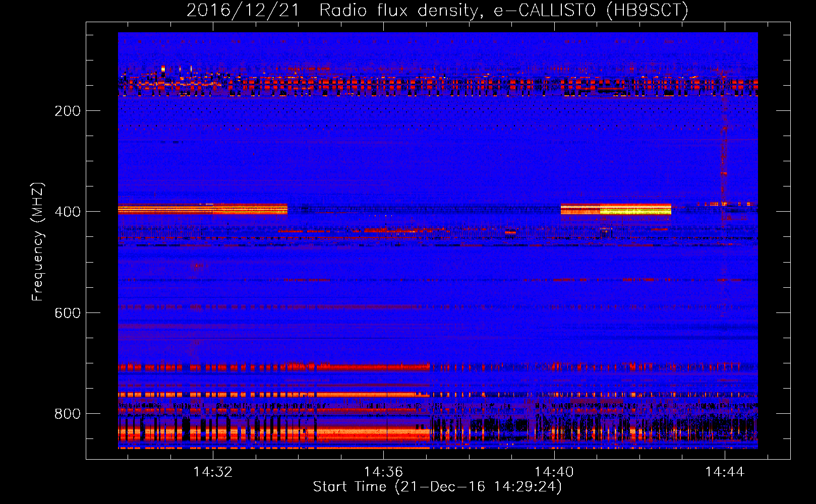Click the bright yellow burst near 400 MHz
The height and width of the screenshot is (504, 816).
tap(635, 210)
